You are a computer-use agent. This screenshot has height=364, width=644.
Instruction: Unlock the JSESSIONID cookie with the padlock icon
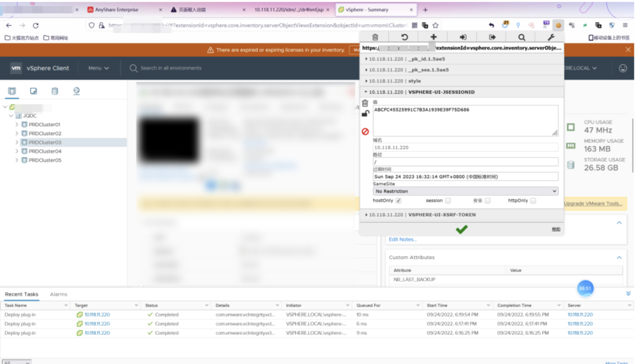tap(365, 114)
